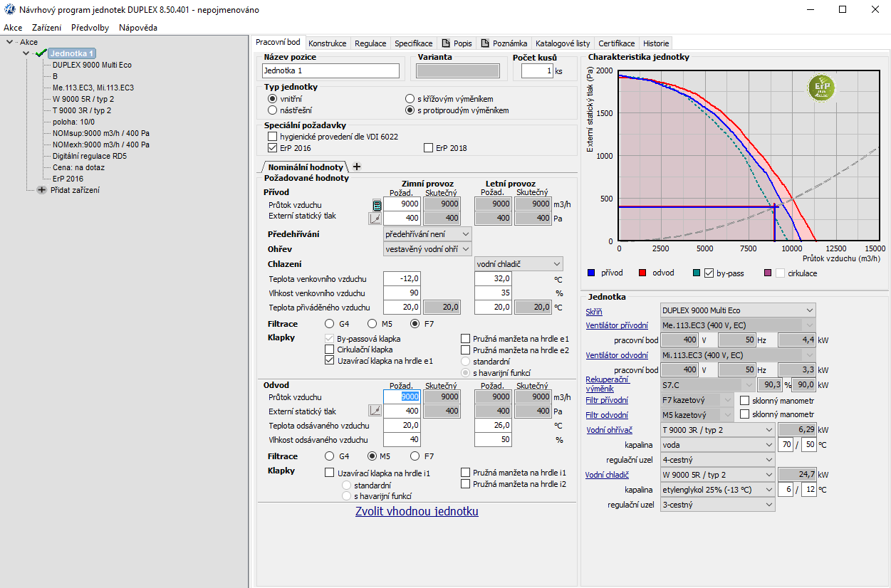Enable sklonný manometr for Filtr přívodní
This screenshot has height=588, width=891.
tap(745, 400)
